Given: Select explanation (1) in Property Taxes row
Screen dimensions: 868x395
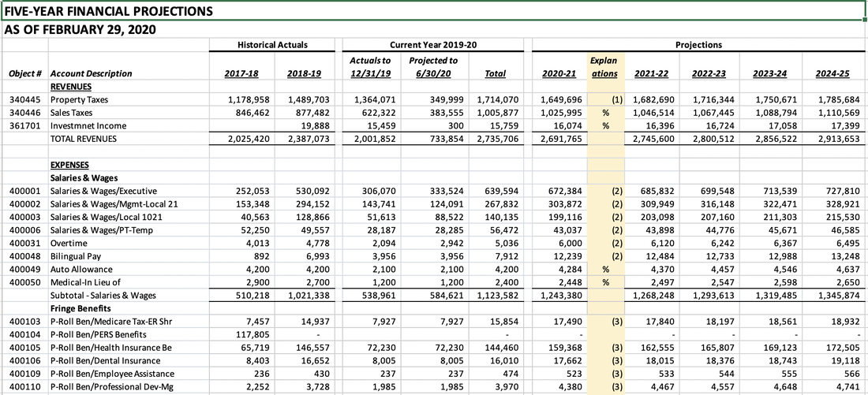Looking at the screenshot, I should 617,100.
